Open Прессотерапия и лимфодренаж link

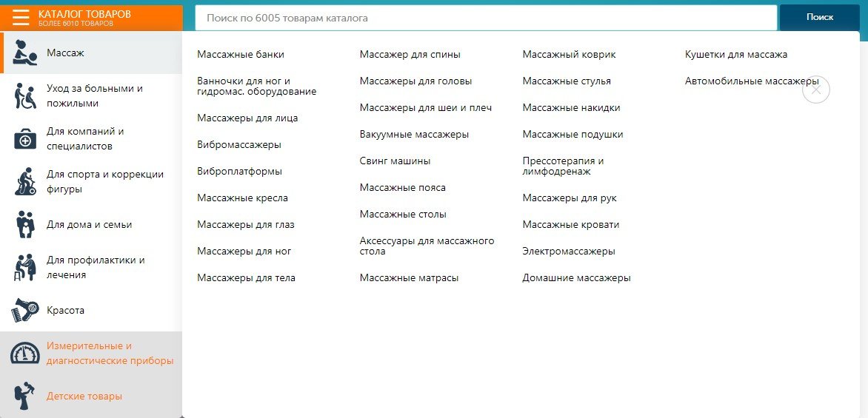563,166
